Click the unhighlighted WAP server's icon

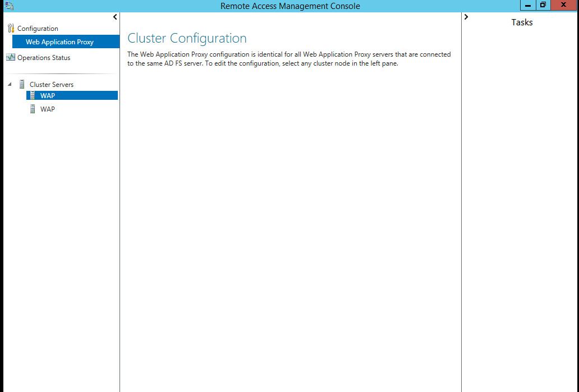[33, 109]
